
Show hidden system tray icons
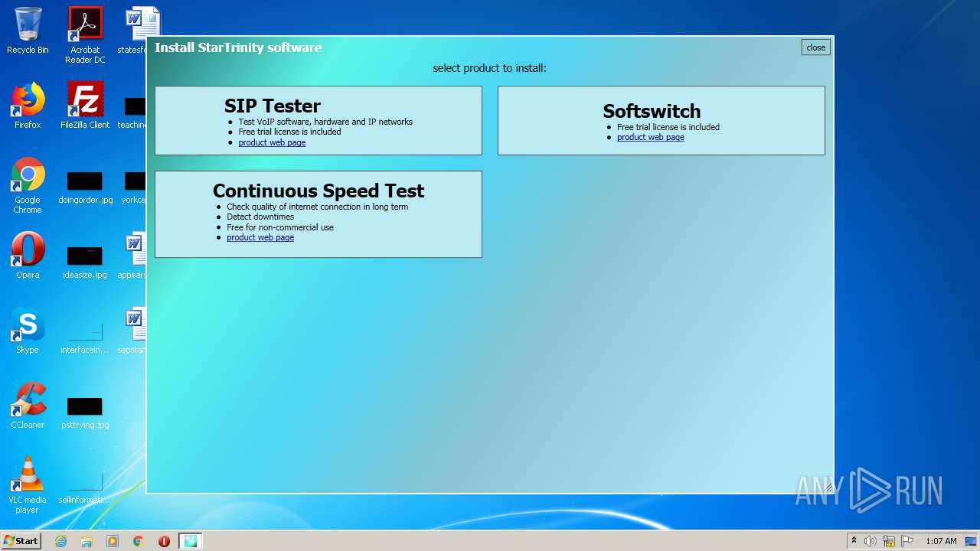click(x=854, y=541)
